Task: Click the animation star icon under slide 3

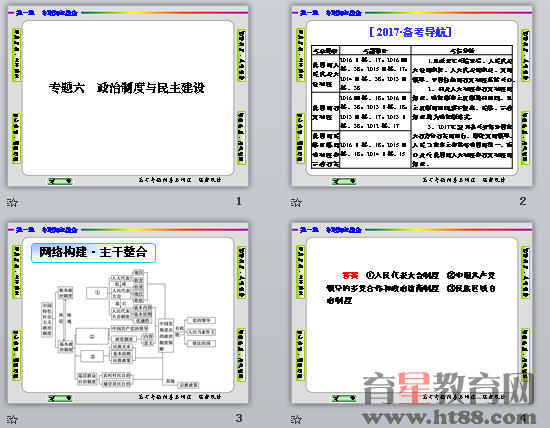Action: (12, 419)
